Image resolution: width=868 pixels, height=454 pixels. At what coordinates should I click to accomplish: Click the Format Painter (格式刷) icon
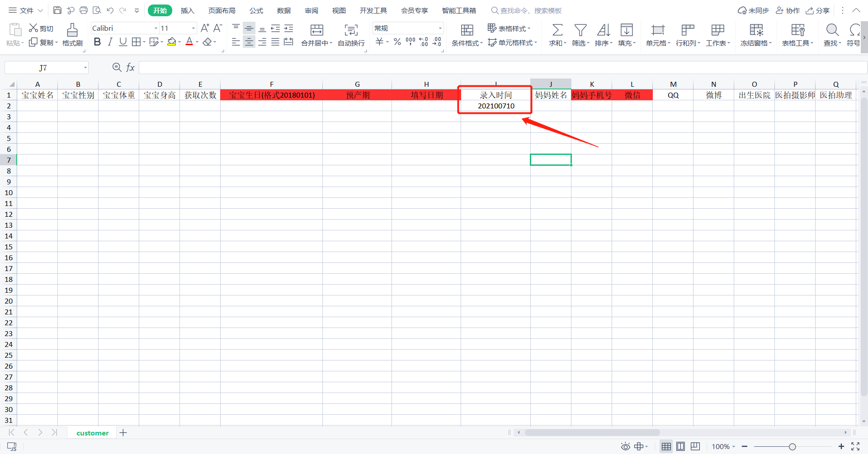click(72, 30)
